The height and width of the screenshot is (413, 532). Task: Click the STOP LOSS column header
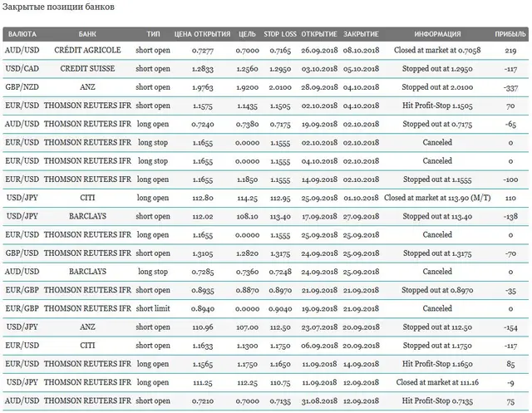click(280, 34)
